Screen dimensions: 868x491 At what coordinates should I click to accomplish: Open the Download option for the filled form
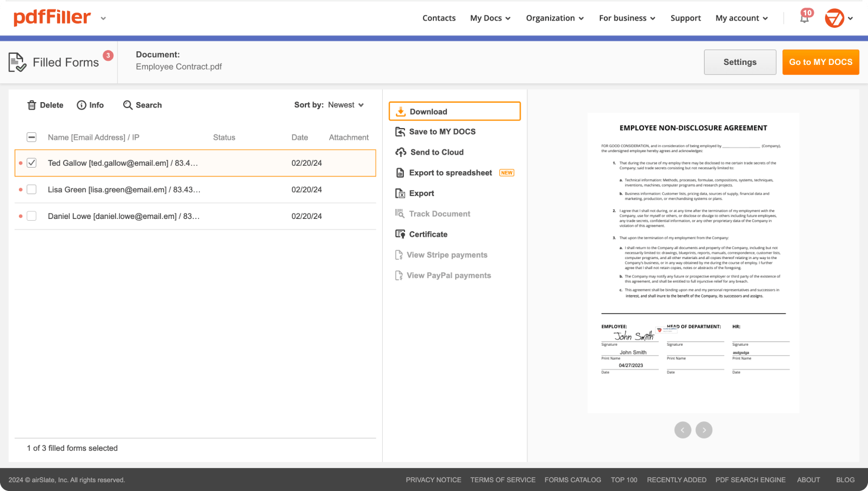(429, 111)
